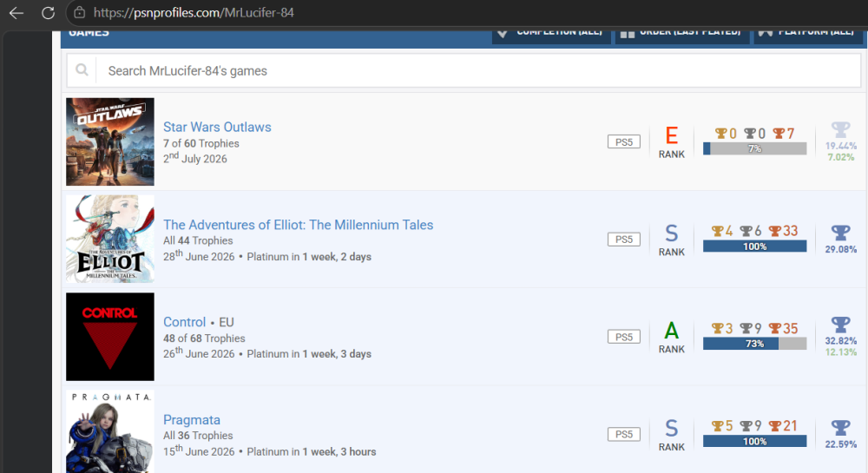Image resolution: width=868 pixels, height=473 pixels.
Task: Click the browser back arrow
Action: coord(16,13)
